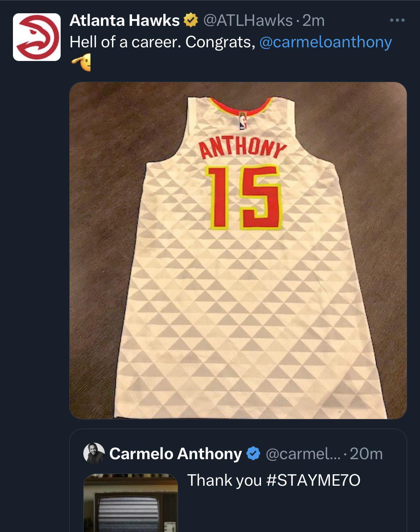
Task: Click the NBA logo on the jersey collar
Action: click(243, 121)
